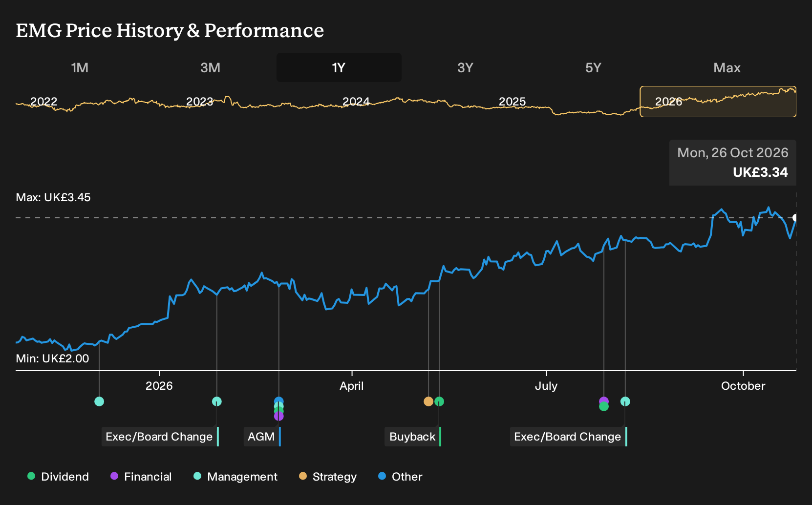Toggle the Management legend filter

point(235,477)
